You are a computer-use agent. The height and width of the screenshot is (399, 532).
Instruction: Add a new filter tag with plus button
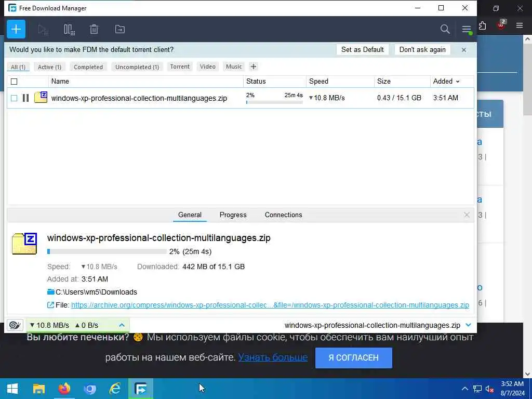(x=253, y=66)
